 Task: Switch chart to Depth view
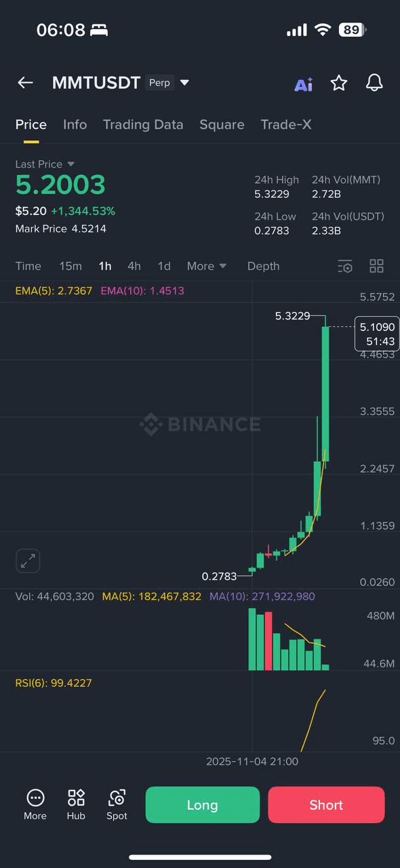[x=263, y=267]
